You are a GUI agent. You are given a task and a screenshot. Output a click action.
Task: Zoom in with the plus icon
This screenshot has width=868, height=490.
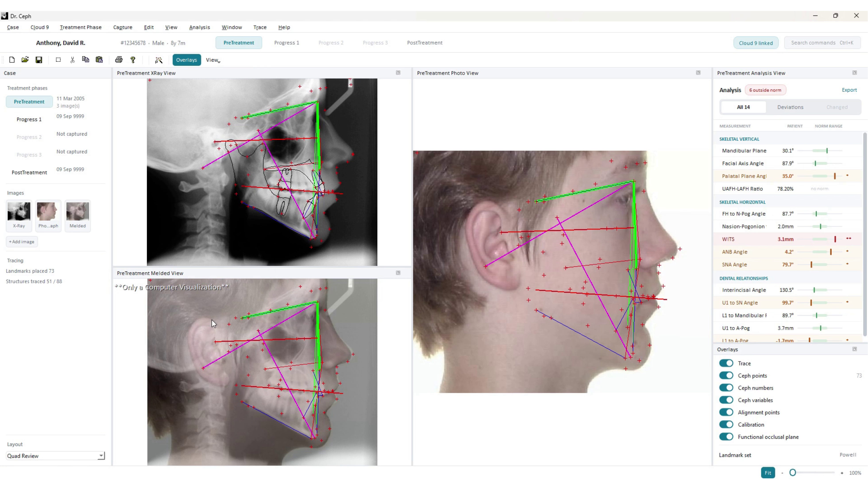842,473
